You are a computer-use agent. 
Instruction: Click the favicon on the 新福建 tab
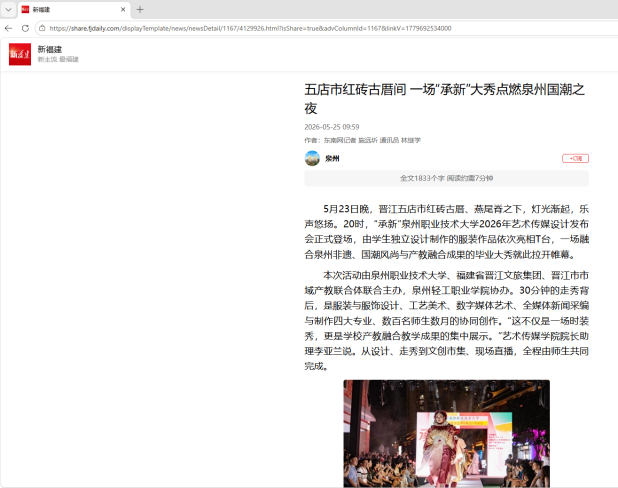(x=25, y=9)
